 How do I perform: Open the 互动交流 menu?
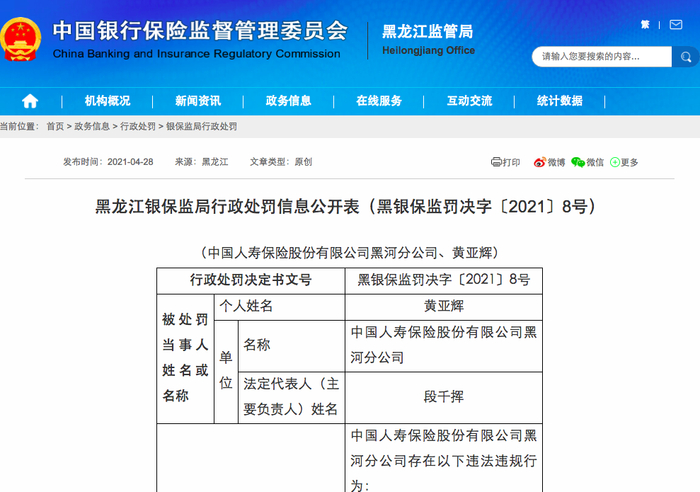pos(469,101)
